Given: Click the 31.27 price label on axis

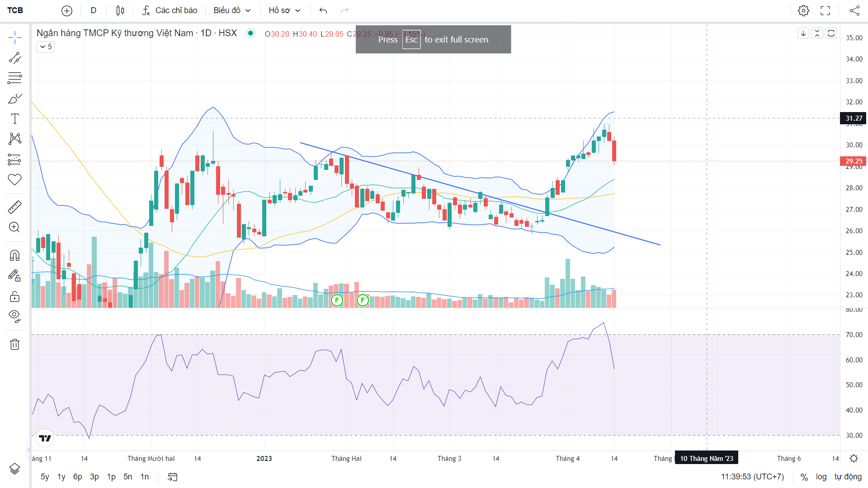Looking at the screenshot, I should pos(853,118).
